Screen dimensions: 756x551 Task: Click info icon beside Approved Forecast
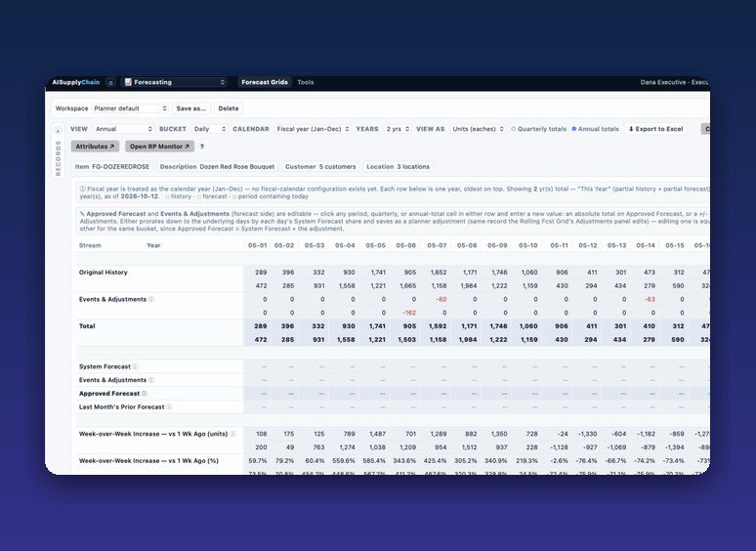(145, 394)
